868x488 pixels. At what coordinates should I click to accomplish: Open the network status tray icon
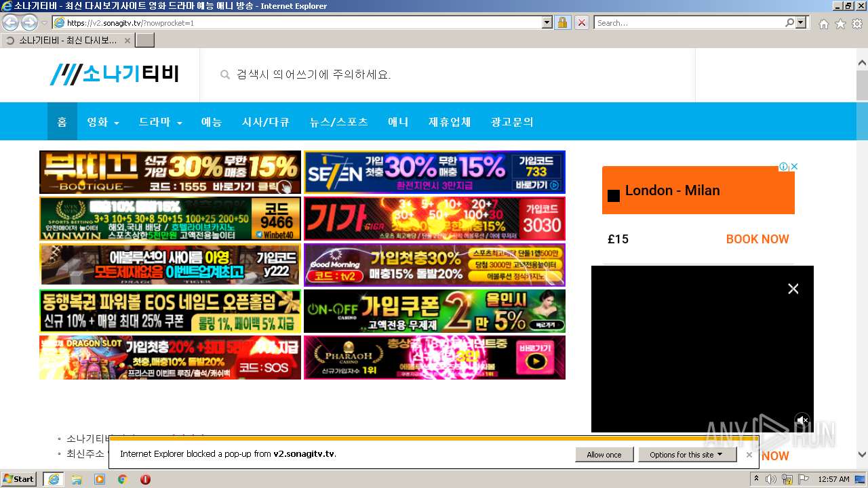click(x=787, y=479)
